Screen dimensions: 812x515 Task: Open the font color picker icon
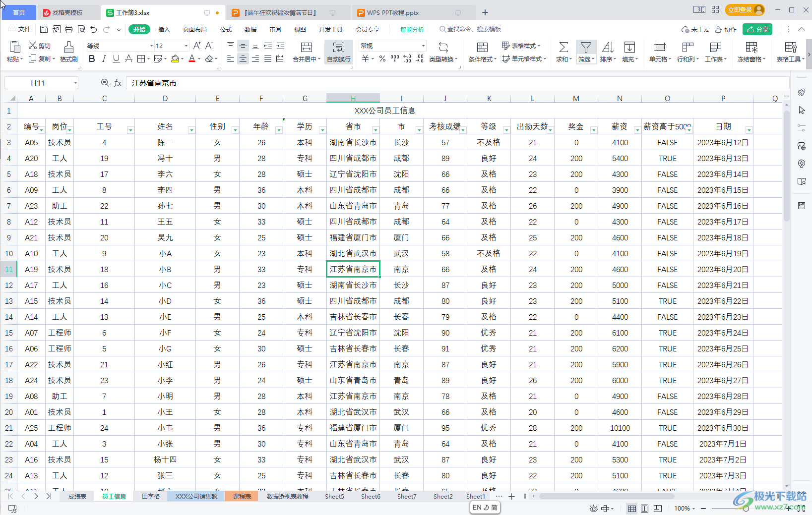tap(192, 58)
